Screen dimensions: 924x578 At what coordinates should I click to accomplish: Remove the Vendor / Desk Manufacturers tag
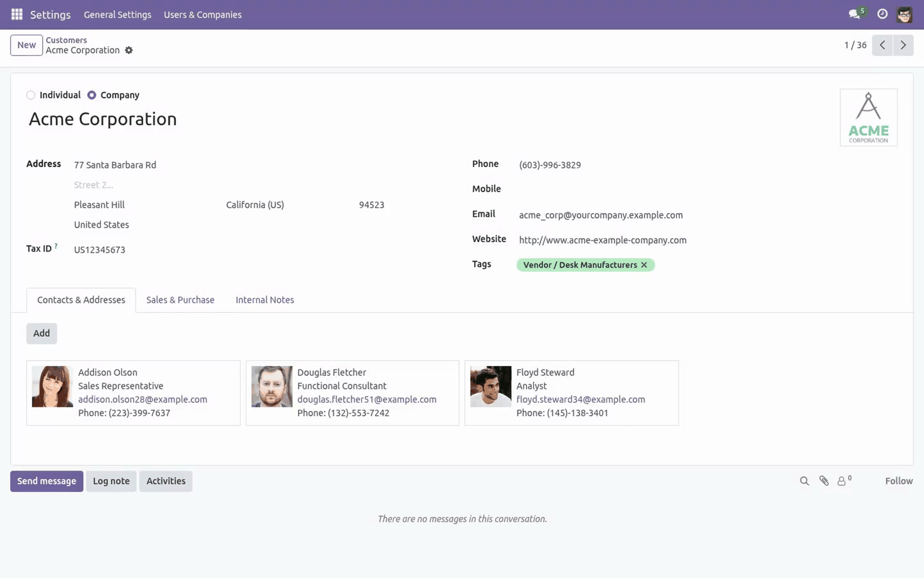point(644,265)
